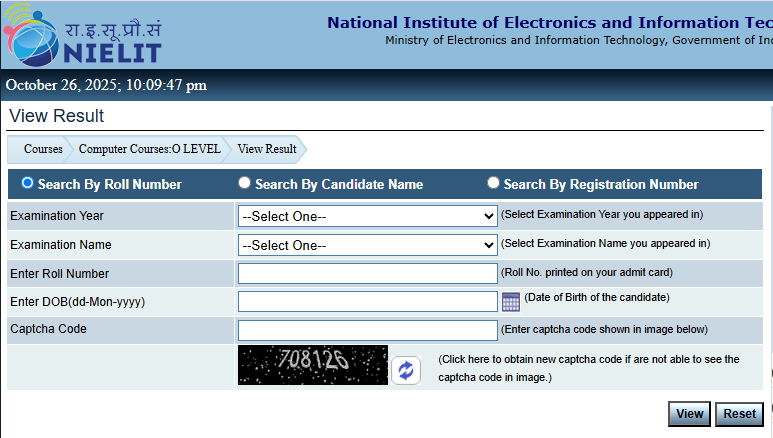
Task: Click the date and time display
Action: tap(106, 85)
